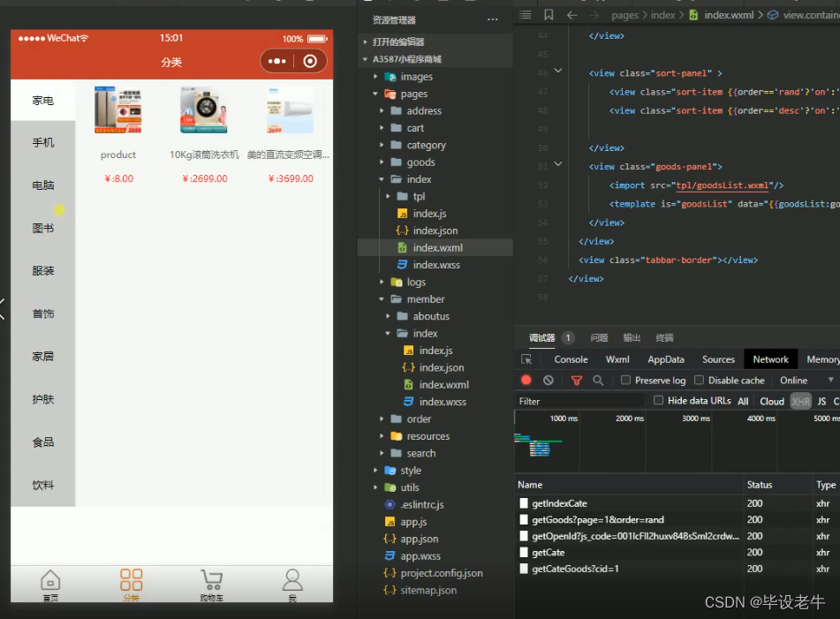This screenshot has height=619, width=840.
Task: Toggle the network filter funnel icon
Action: pos(577,381)
